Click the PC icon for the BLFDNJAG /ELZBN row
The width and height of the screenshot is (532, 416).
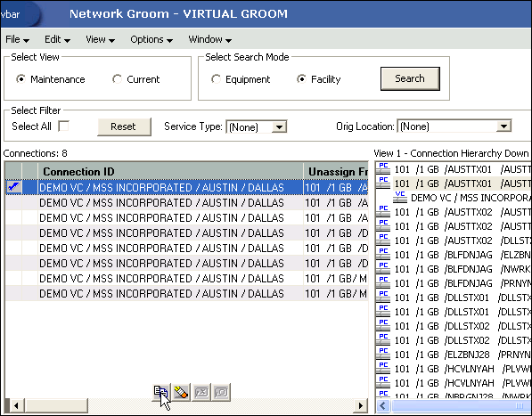point(383,254)
